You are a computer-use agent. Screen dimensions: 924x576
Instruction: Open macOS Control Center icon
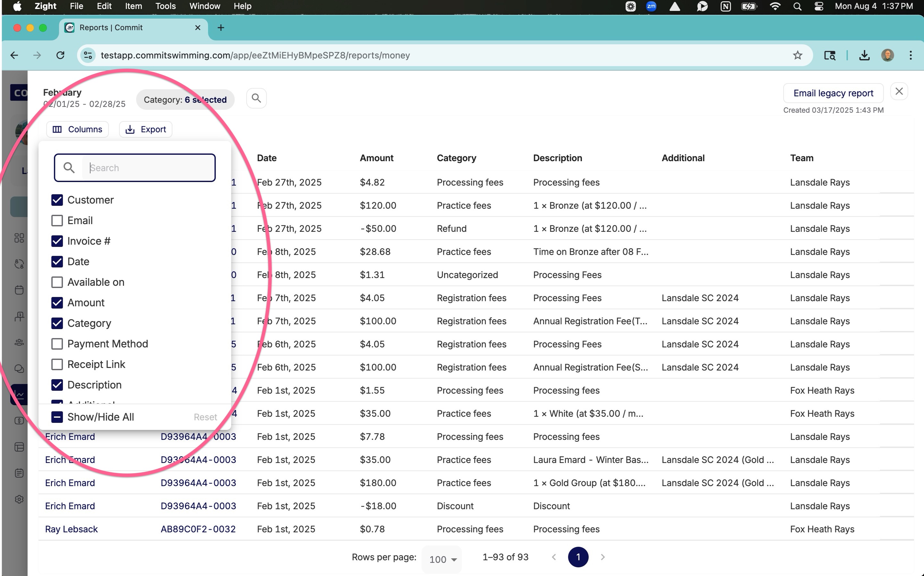click(818, 6)
